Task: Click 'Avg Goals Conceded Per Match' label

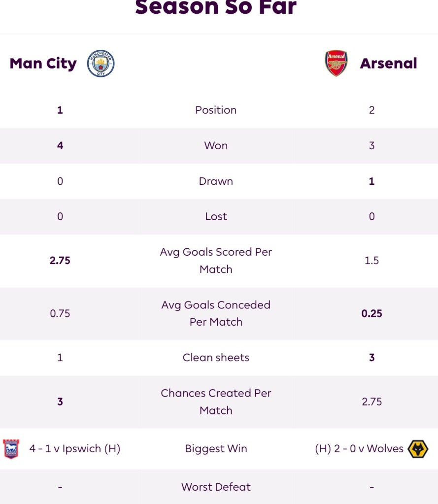Action: [x=216, y=313]
